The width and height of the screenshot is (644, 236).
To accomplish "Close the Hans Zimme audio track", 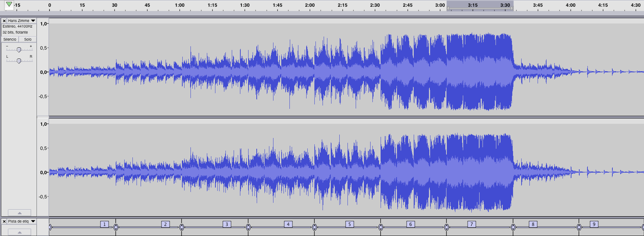I will [x=4, y=21].
